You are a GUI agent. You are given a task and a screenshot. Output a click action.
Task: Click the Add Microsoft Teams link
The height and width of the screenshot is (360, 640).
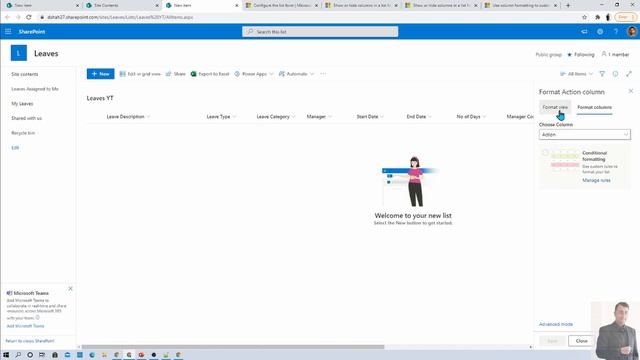[x=25, y=326]
